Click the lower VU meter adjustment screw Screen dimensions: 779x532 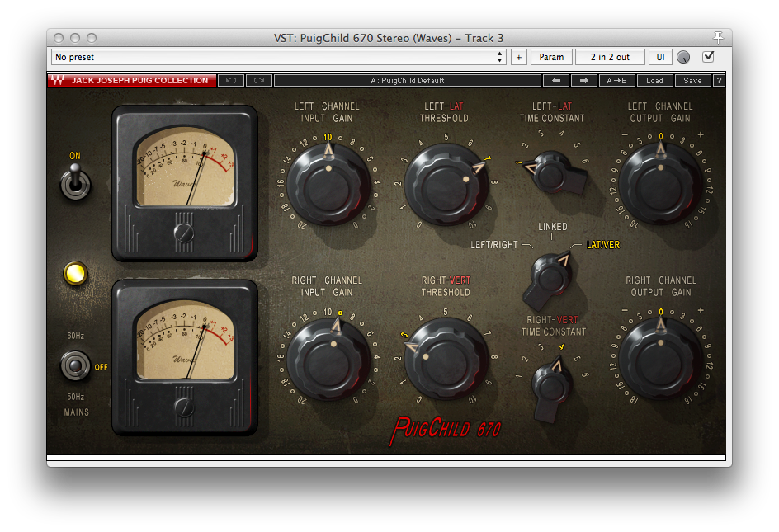[184, 407]
